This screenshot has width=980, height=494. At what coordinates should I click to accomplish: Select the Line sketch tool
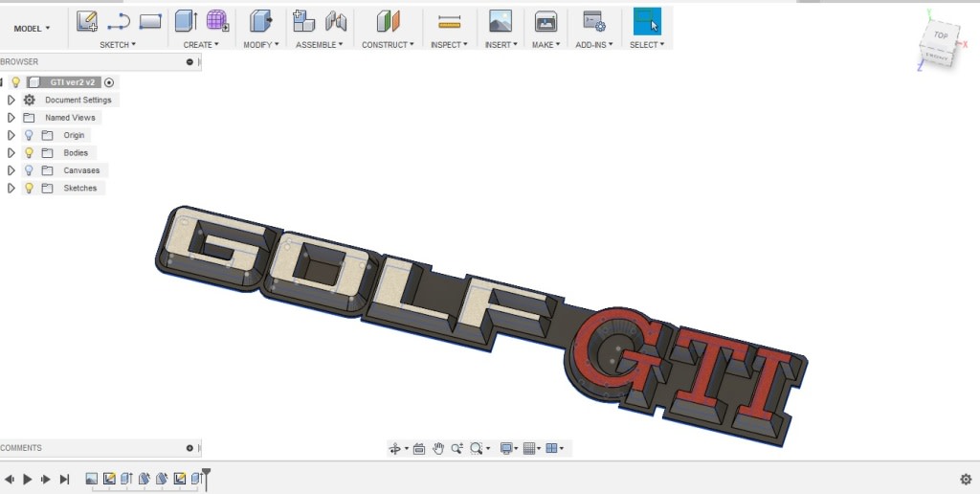[118, 23]
